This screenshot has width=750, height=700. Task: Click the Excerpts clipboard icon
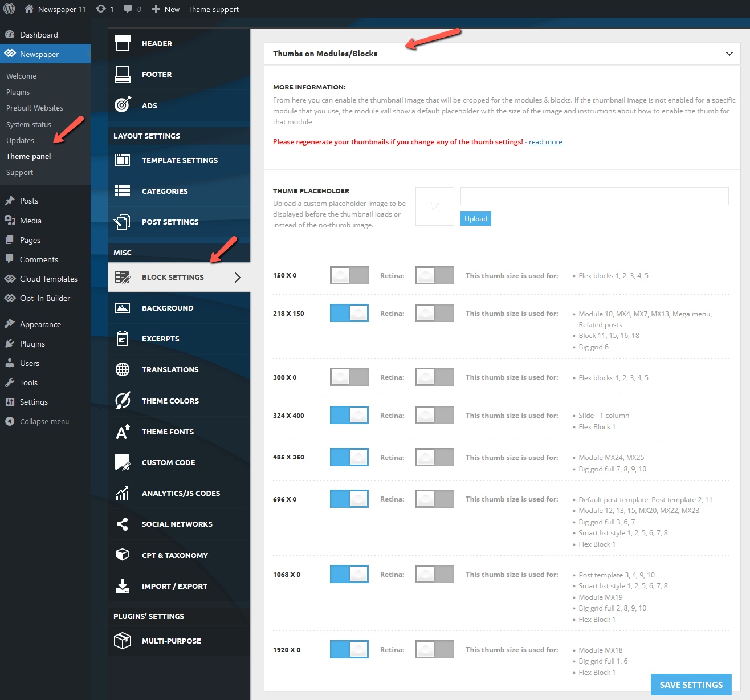pos(123,339)
